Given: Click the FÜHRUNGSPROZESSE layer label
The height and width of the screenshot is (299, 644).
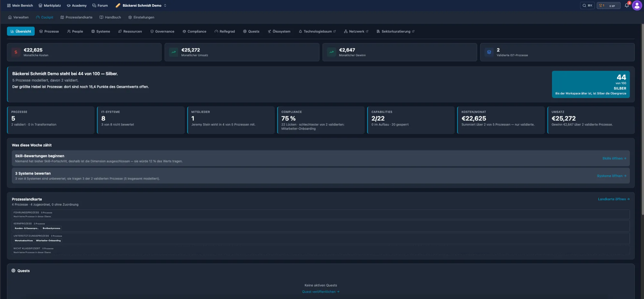Looking at the screenshot, I should (x=26, y=213).
